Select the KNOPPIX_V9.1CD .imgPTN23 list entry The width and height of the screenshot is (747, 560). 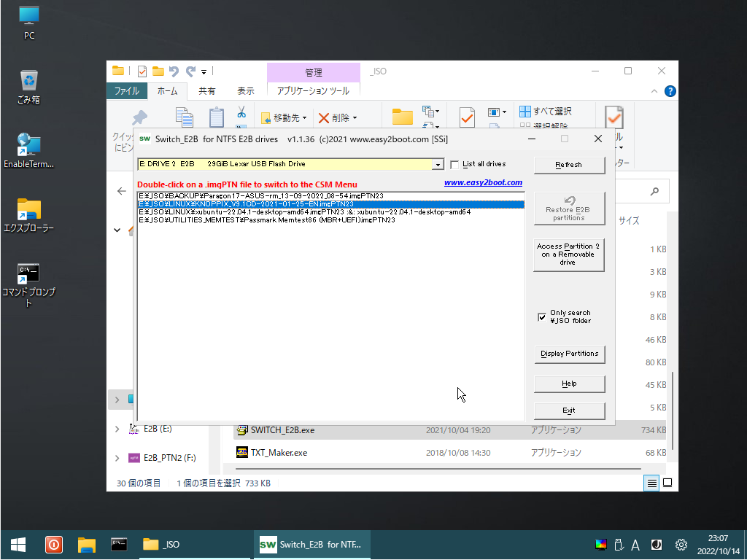pos(331,204)
